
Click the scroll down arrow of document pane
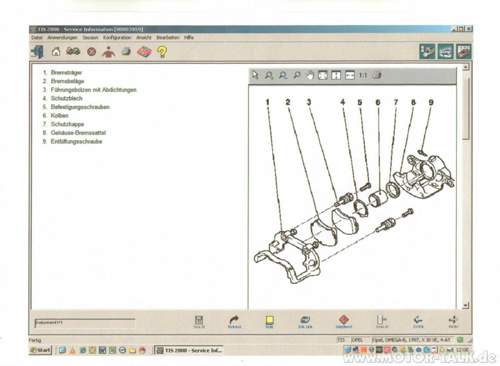(x=466, y=305)
